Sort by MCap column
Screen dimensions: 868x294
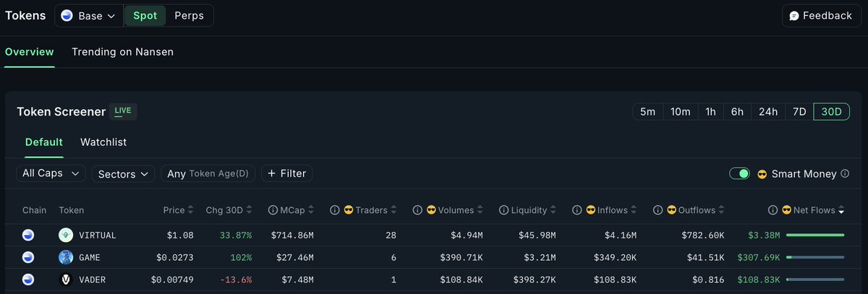coord(297,210)
